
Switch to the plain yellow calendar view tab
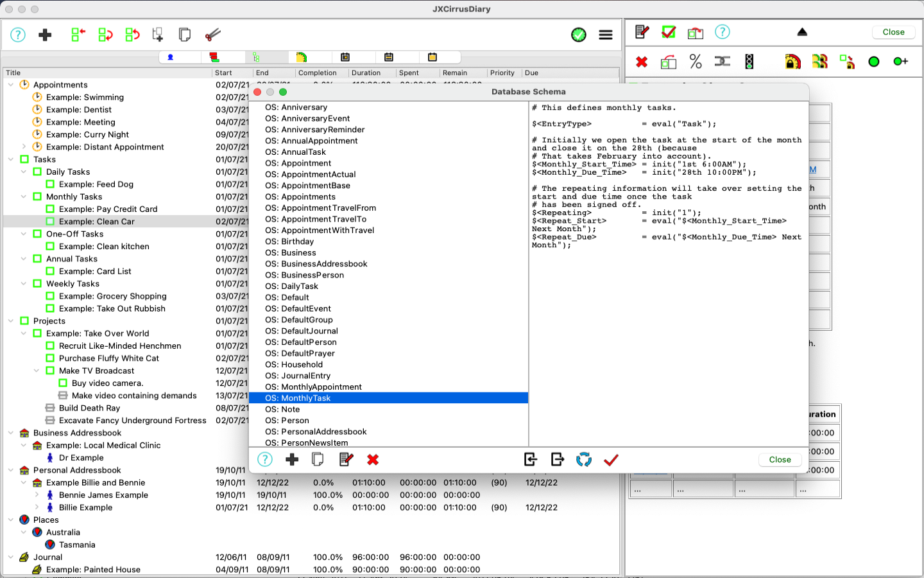[x=432, y=57]
